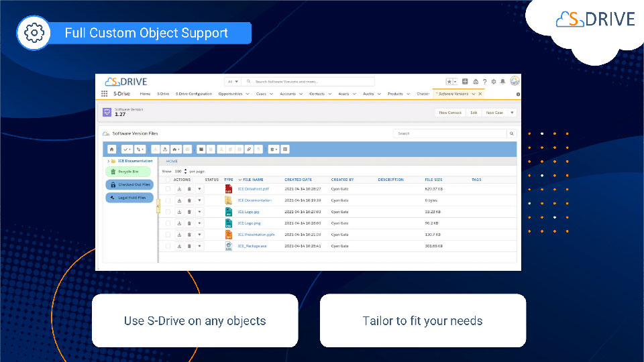Click the global actions plus icon
Viewport: 644px width, 362px height.
[x=465, y=82]
